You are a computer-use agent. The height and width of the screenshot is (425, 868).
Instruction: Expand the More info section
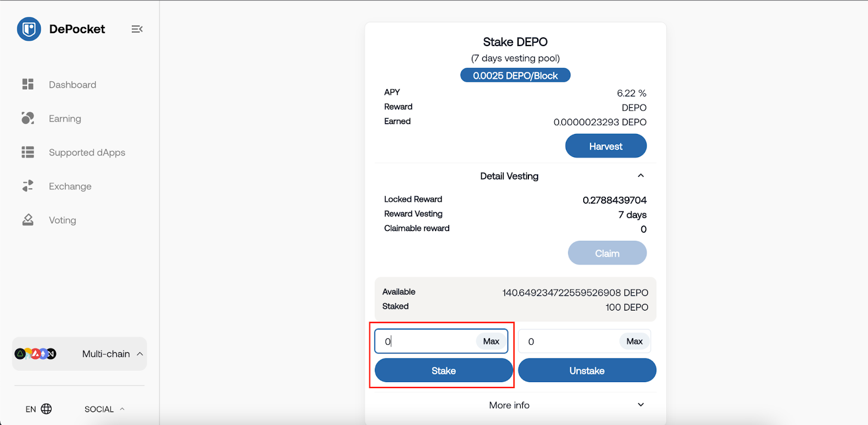pyautogui.click(x=641, y=405)
